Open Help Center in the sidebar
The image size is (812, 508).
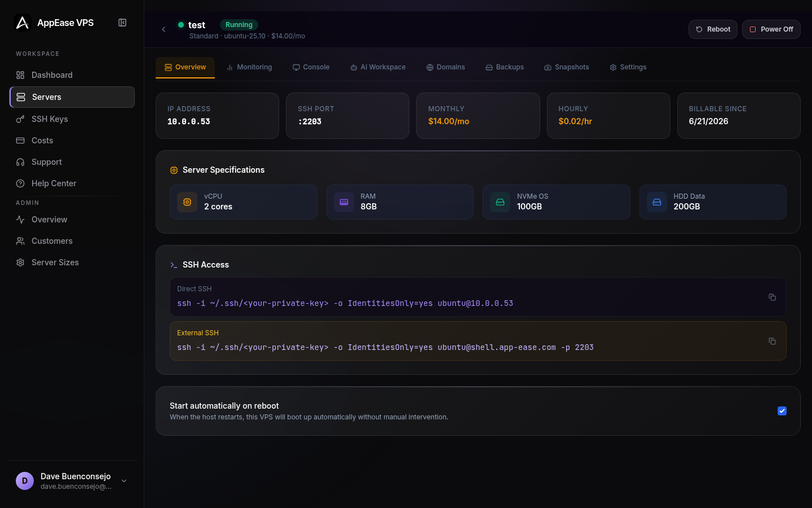click(x=72, y=183)
